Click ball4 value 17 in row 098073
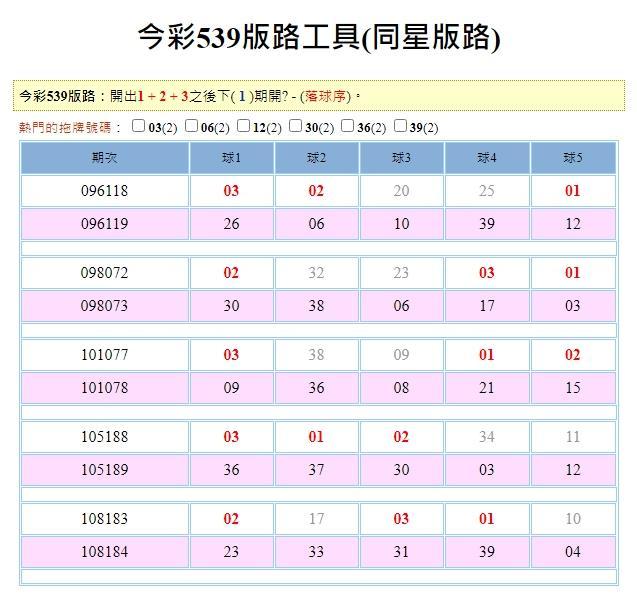 [x=487, y=306]
